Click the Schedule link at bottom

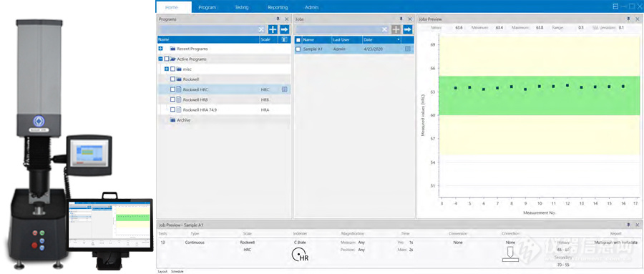177,272
